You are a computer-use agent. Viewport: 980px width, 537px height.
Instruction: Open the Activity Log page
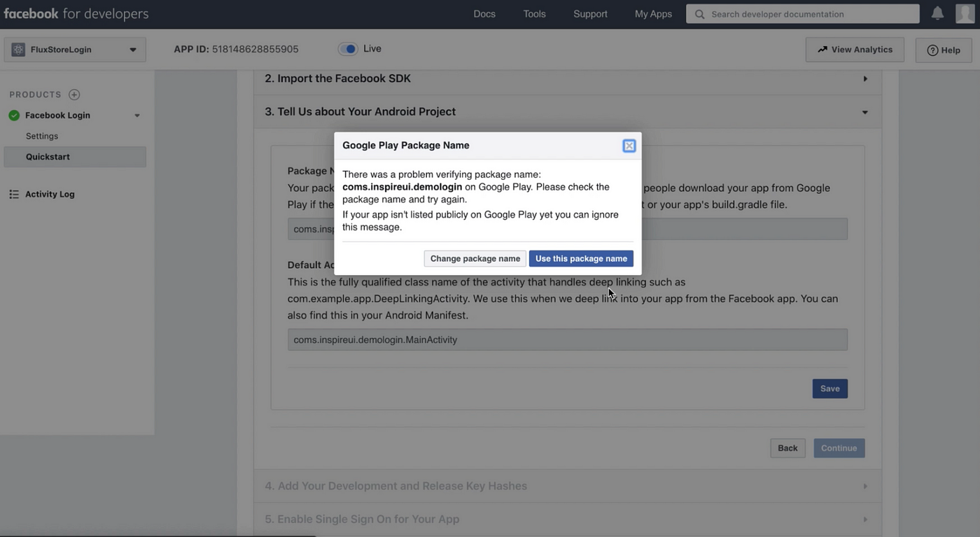[x=50, y=194]
